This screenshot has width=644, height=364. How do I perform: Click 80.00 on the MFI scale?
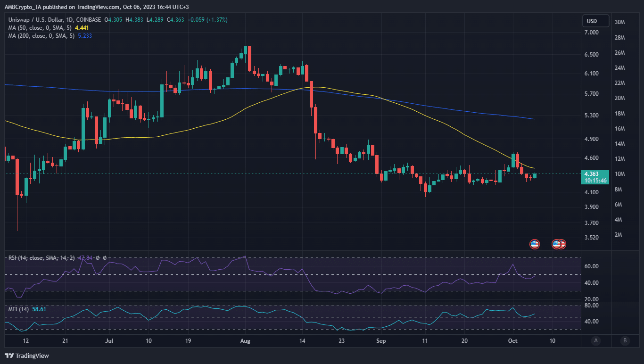pyautogui.click(x=592, y=306)
